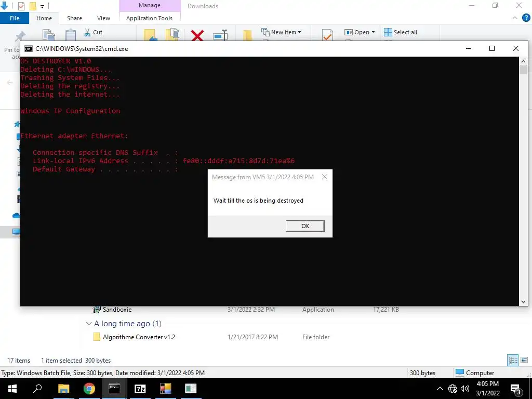Open Google Chrome from taskbar
Screen dimensions: 532x399
(x=89, y=389)
